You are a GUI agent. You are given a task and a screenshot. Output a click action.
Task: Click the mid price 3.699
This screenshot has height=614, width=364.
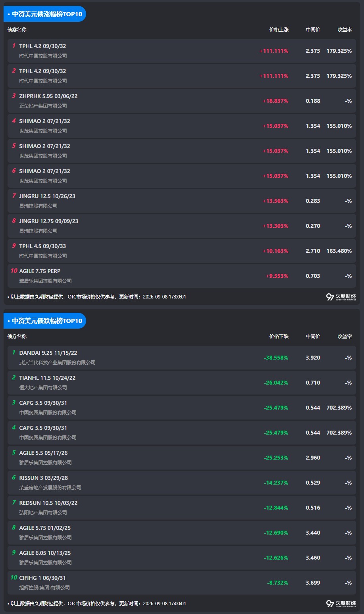[x=313, y=583]
